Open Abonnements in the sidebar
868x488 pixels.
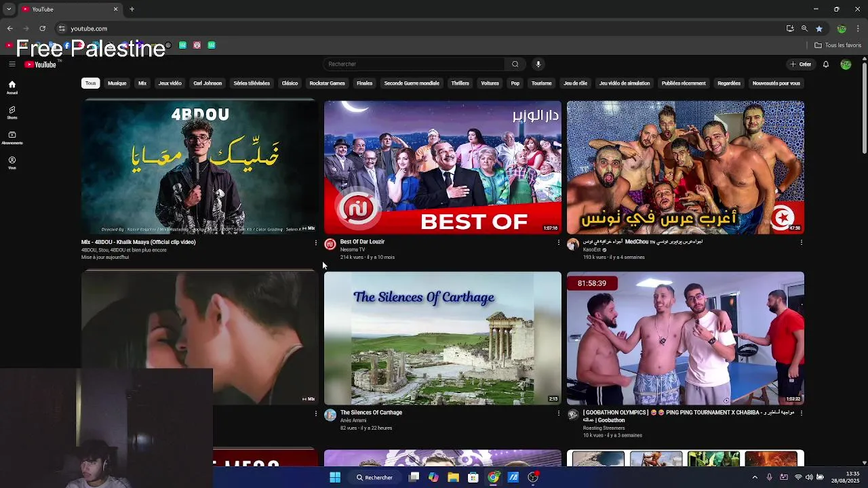pos(12,138)
